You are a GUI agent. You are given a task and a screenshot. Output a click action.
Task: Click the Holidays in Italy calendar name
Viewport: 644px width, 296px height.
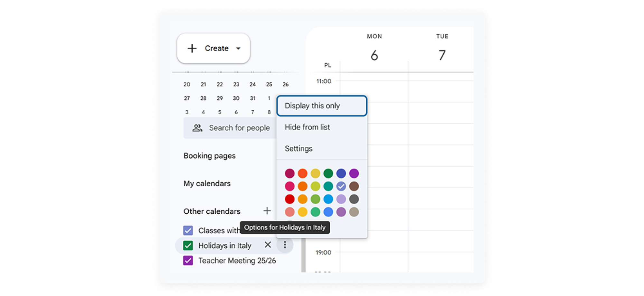[x=225, y=245]
